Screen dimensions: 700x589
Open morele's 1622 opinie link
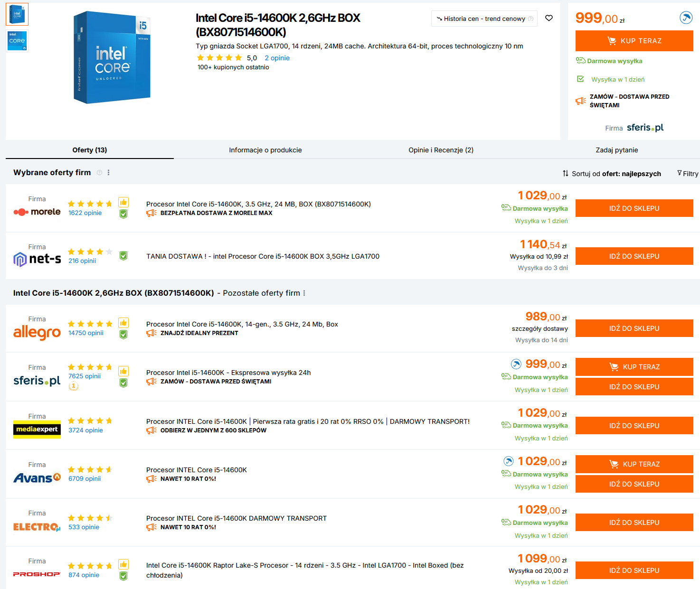(85, 213)
